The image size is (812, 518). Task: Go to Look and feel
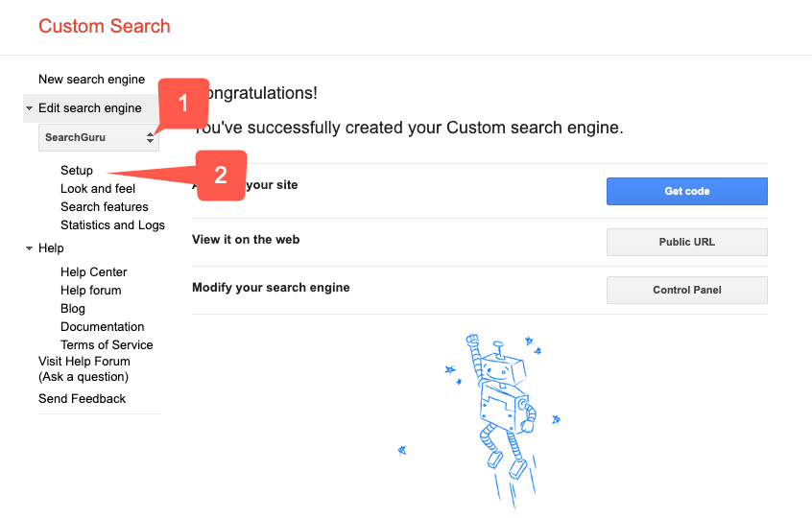pyautogui.click(x=98, y=188)
